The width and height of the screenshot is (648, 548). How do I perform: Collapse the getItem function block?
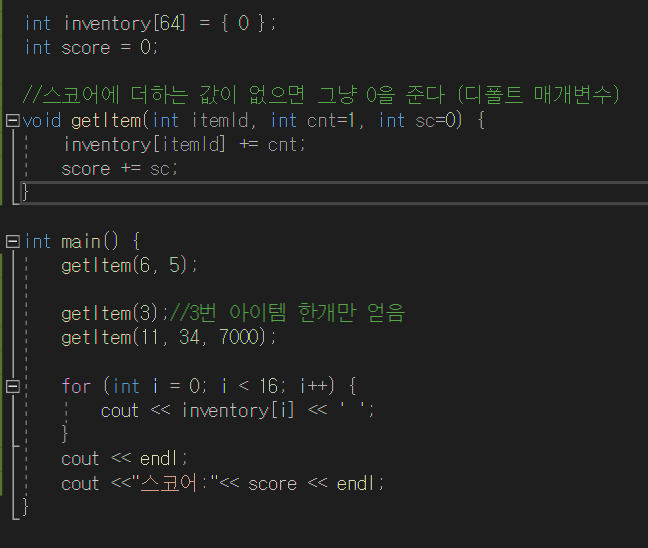(x=13, y=121)
